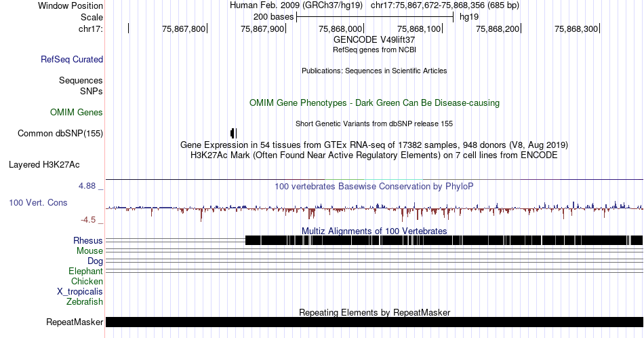Click '100 vertebrates Basewise Conservation by PhyloP' title
The width and height of the screenshot is (644, 338).
(x=374, y=186)
